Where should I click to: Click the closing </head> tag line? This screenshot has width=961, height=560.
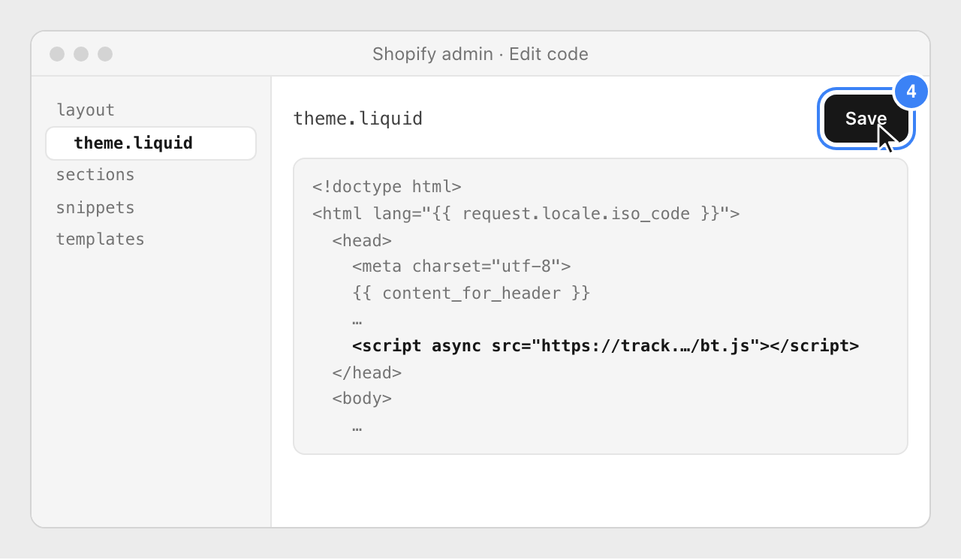pyautogui.click(x=367, y=373)
